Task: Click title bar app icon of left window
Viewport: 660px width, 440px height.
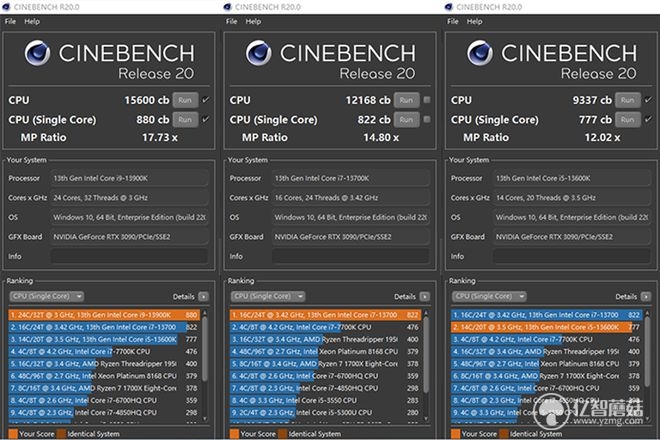Action: pos(6,7)
